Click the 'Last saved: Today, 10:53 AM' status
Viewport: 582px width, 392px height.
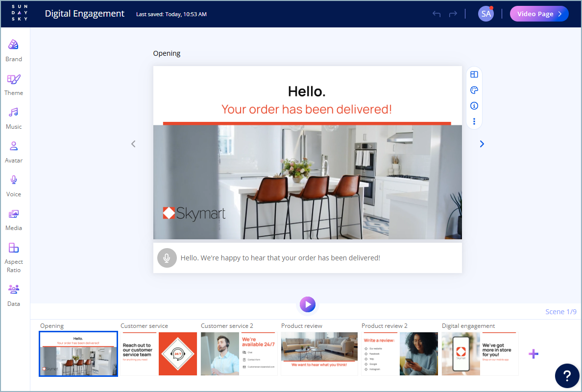pos(171,14)
